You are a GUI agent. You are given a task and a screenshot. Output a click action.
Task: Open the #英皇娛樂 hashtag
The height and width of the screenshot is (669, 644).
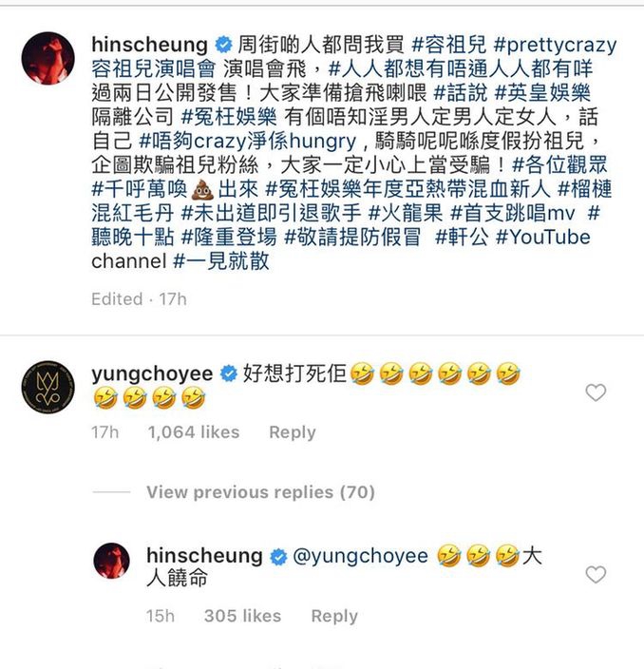point(542,93)
